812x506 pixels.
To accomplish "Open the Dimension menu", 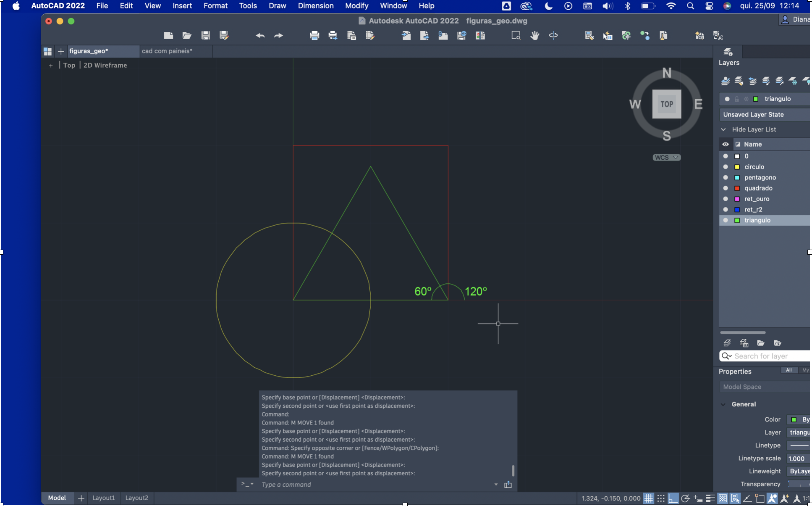I will [x=315, y=6].
